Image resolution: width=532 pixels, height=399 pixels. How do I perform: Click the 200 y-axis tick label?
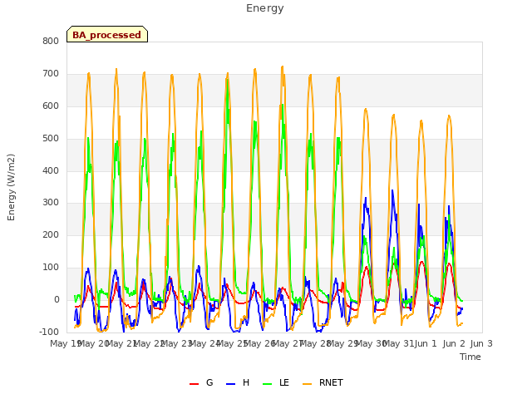coord(51,234)
